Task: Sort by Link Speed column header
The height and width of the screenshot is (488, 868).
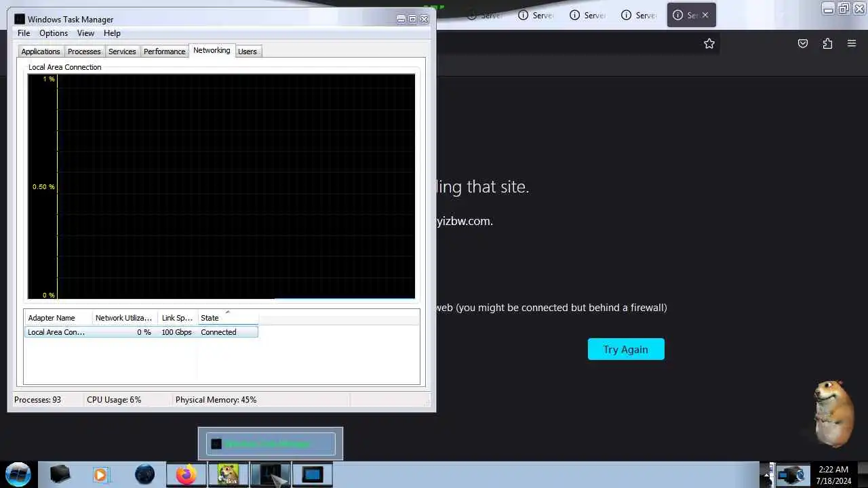Action: click(178, 318)
